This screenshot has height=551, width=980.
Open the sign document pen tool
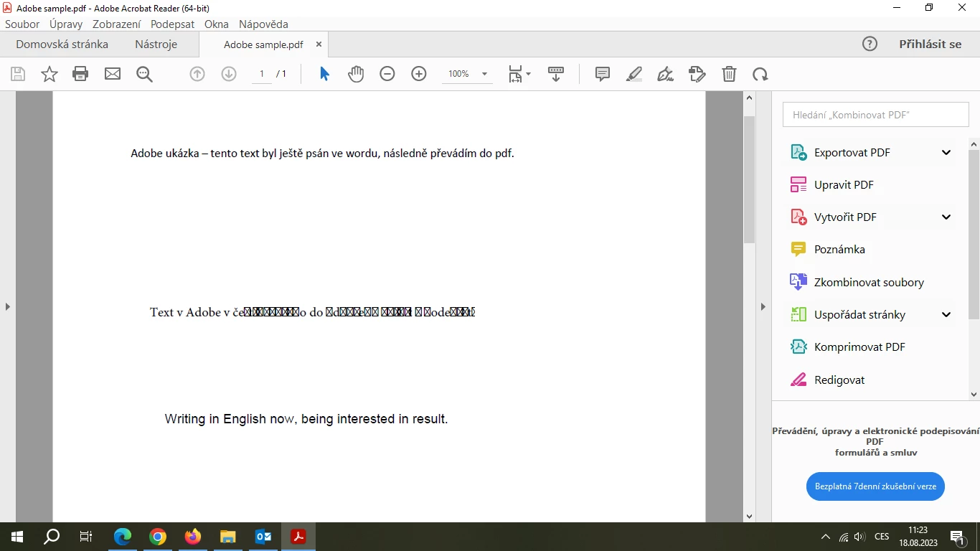pos(666,74)
